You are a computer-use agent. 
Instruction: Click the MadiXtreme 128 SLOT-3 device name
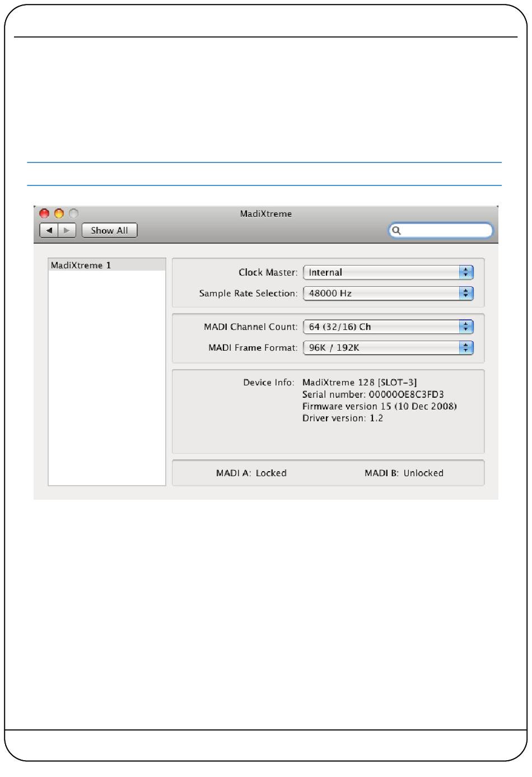click(359, 382)
